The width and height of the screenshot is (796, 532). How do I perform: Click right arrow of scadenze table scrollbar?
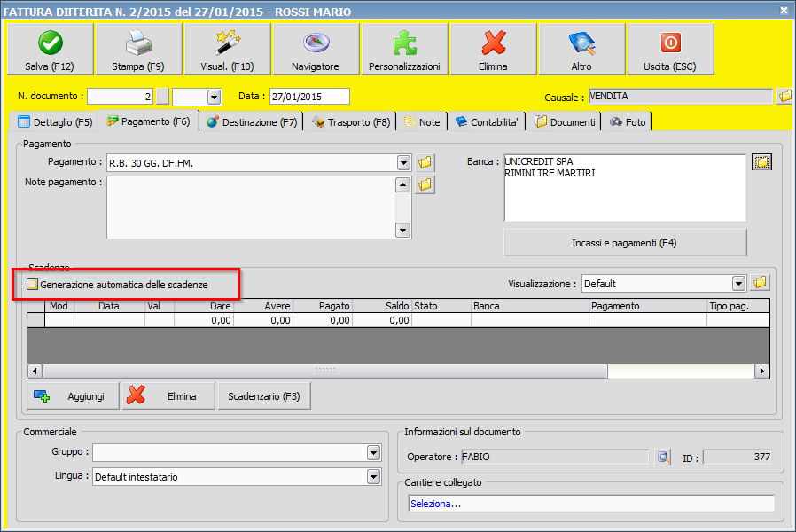(x=761, y=372)
